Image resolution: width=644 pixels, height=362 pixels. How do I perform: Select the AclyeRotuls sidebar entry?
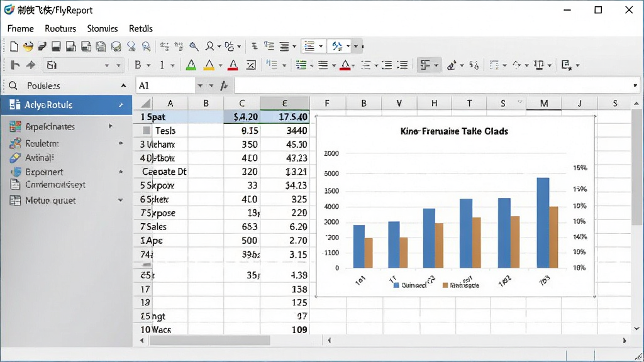pos(66,105)
